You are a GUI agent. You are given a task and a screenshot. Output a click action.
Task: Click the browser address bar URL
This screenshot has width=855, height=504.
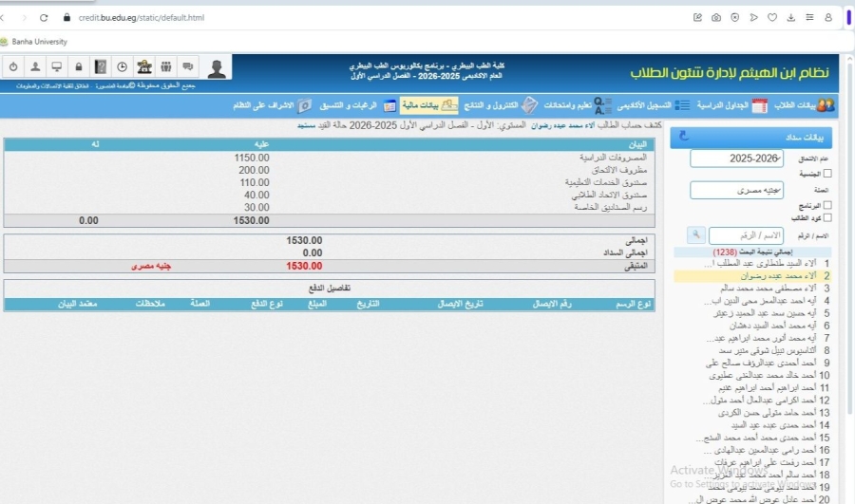pos(142,17)
